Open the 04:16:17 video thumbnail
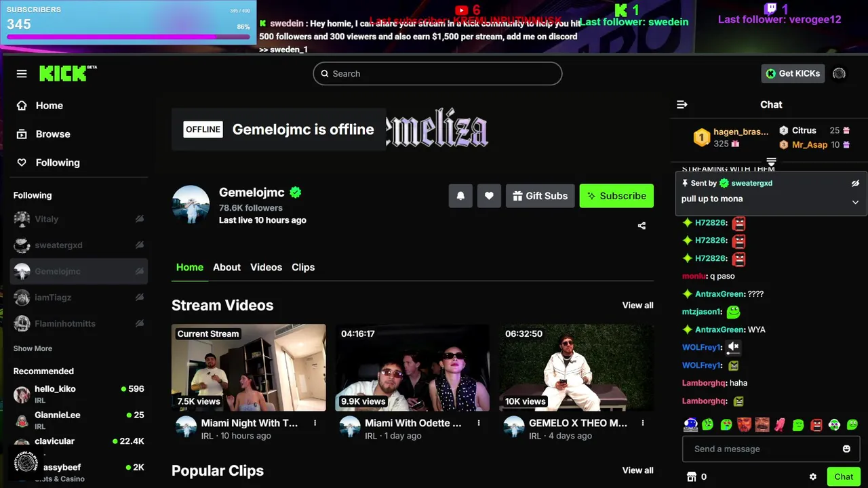The height and width of the screenshot is (488, 868). click(412, 367)
